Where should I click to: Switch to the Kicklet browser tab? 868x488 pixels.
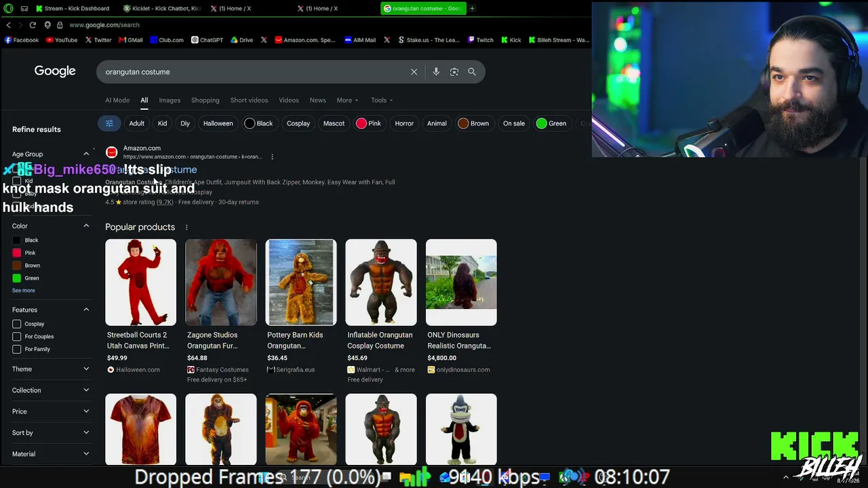click(162, 8)
